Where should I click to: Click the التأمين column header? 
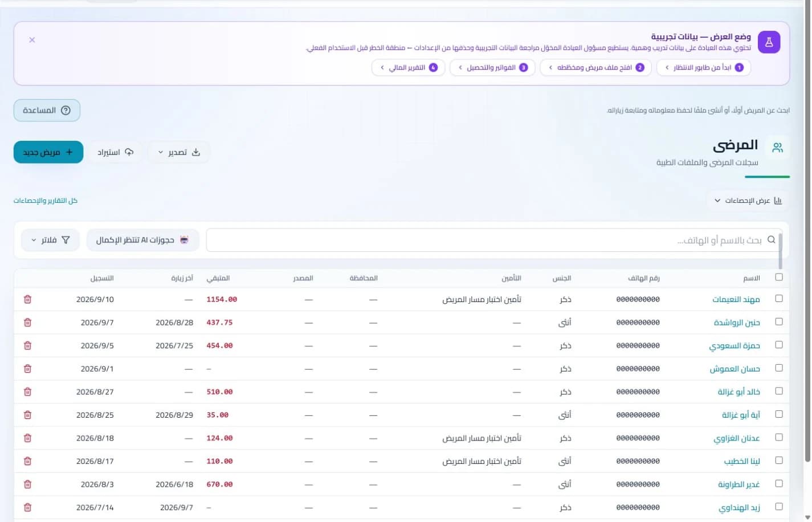[511, 278]
